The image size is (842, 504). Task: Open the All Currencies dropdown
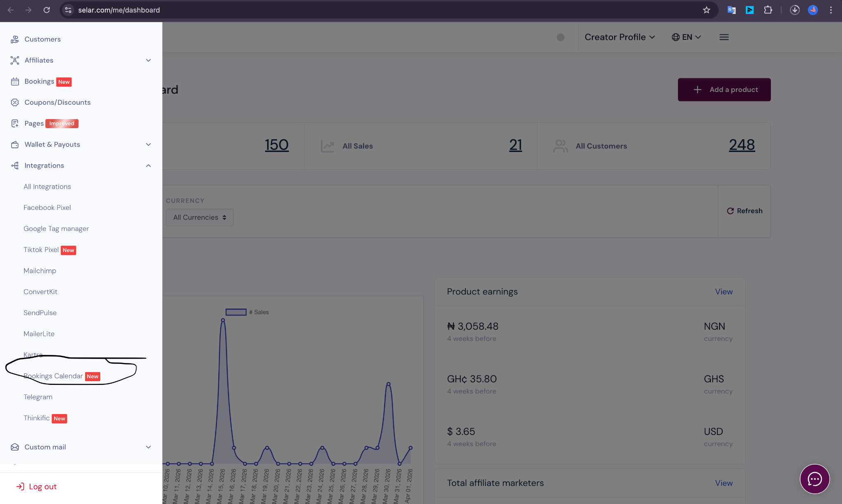pos(200,217)
